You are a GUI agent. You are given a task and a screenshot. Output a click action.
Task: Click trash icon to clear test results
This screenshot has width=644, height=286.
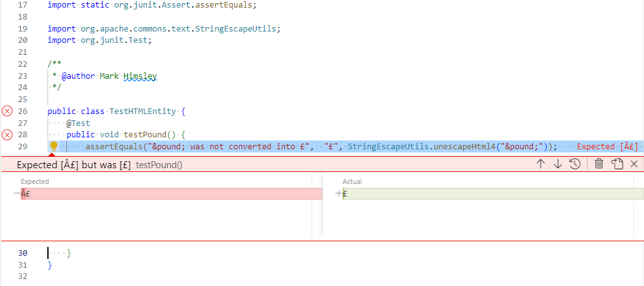tap(599, 164)
